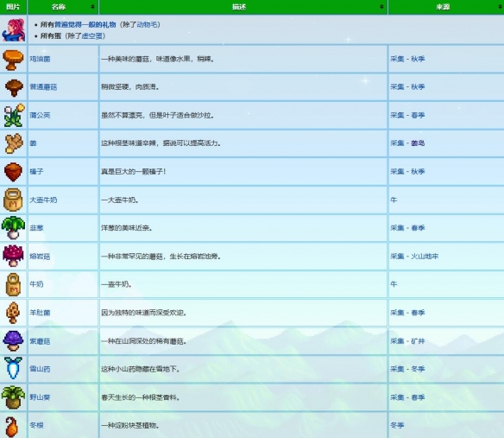Open the 普遍觉得一般的礼物 link

pyautogui.click(x=85, y=25)
